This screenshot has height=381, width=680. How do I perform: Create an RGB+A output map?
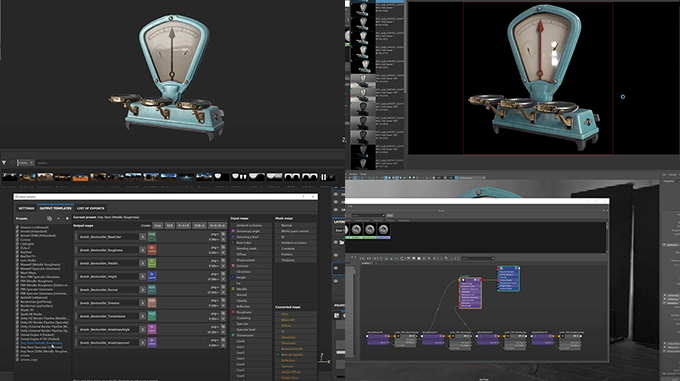click(x=199, y=225)
